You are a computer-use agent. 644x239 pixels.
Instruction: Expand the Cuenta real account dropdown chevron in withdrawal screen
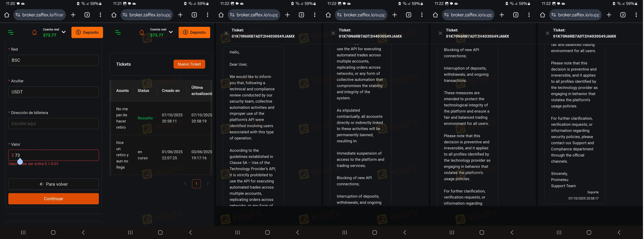pyautogui.click(x=64, y=32)
